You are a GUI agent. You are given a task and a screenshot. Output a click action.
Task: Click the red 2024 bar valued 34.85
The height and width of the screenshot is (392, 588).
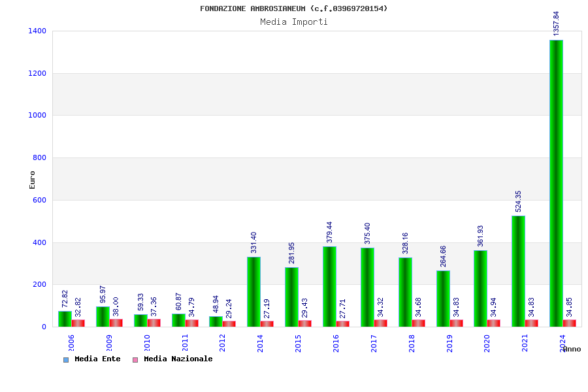(569, 323)
